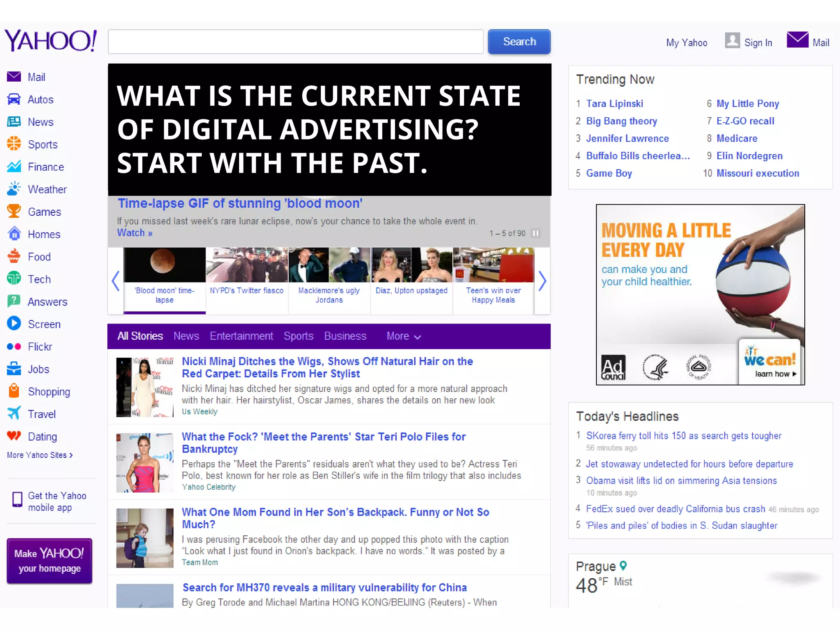Open SKorea ferry toll headline
Screen dimensions: 840x630
point(684,436)
